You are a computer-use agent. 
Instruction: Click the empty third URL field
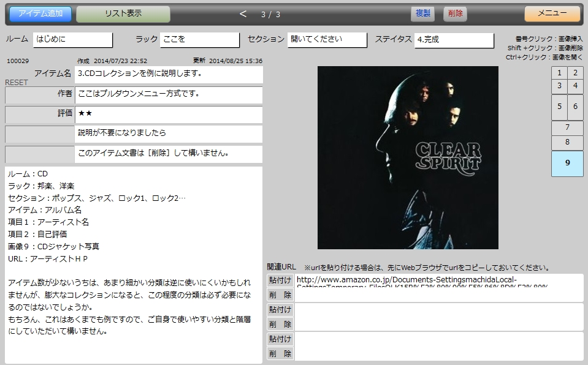(439, 346)
